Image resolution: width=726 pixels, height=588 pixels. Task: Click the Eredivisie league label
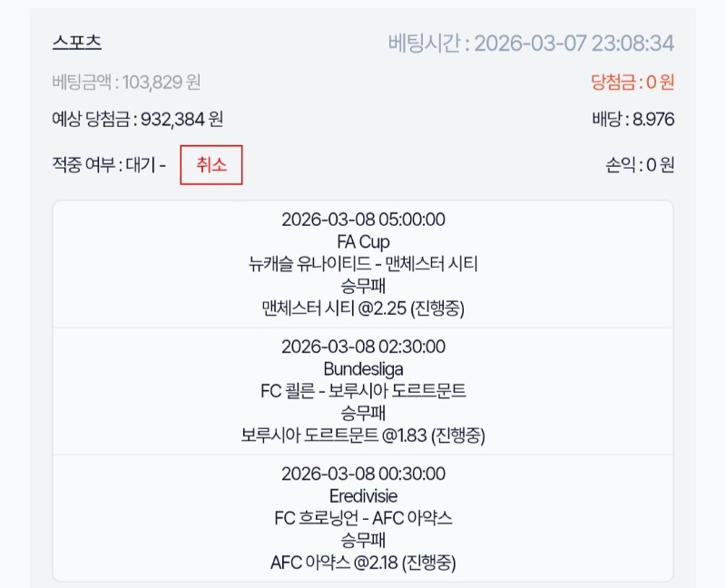tap(363, 496)
